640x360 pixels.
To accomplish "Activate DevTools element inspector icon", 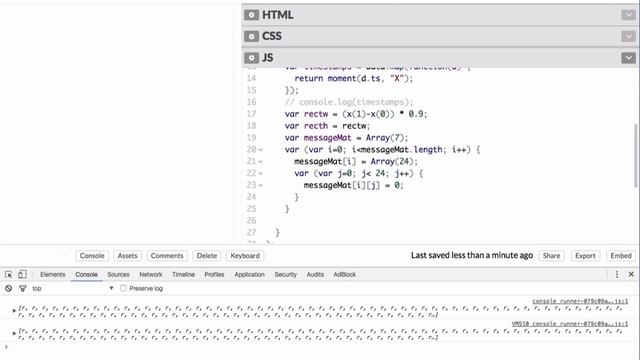I will [x=8, y=274].
